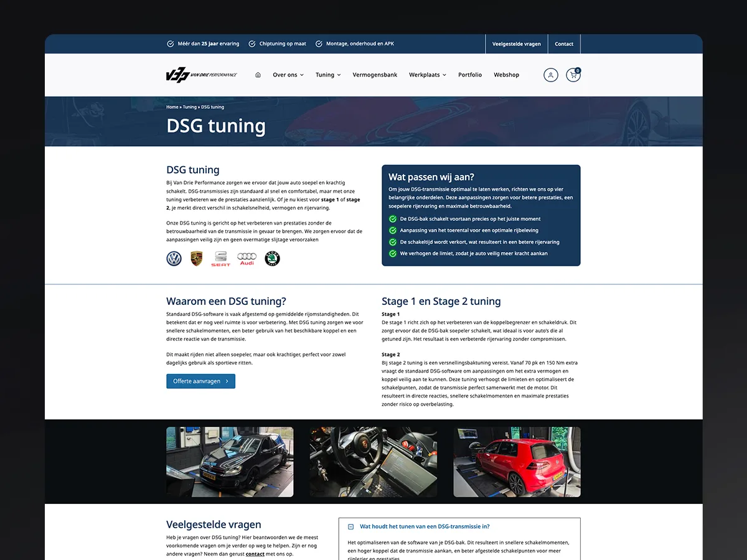Open the Webshop menu item
The height and width of the screenshot is (560, 747).
506,75
